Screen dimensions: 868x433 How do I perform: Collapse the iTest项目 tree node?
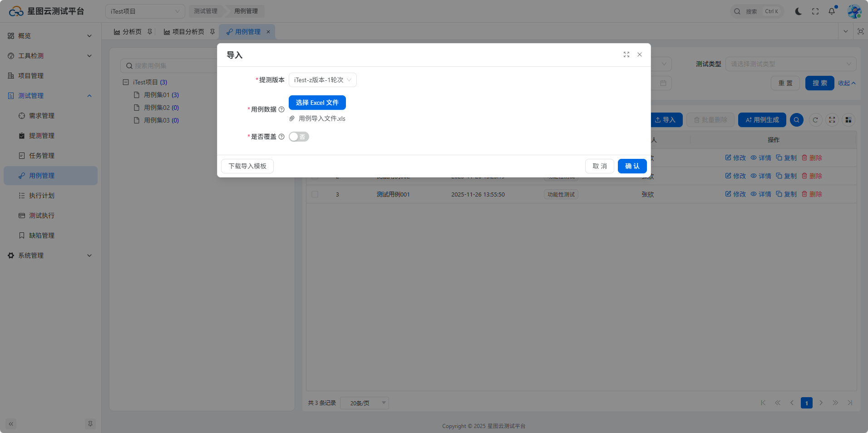pyautogui.click(x=126, y=82)
